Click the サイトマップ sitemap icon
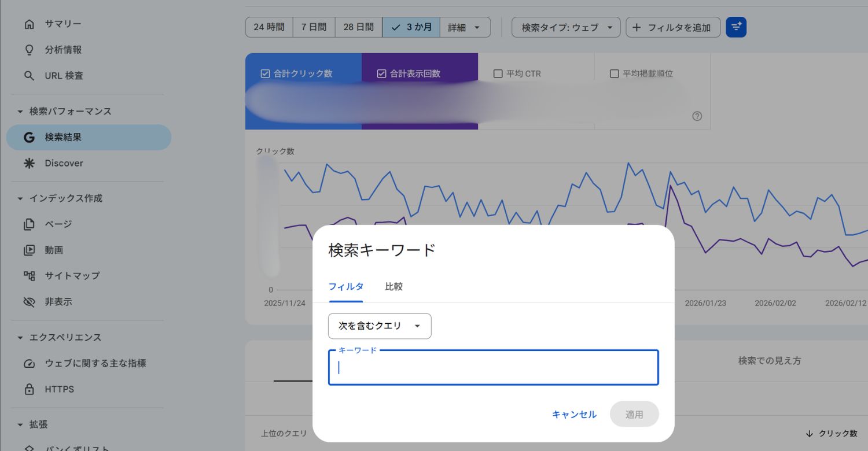The height and width of the screenshot is (451, 868). tap(30, 276)
